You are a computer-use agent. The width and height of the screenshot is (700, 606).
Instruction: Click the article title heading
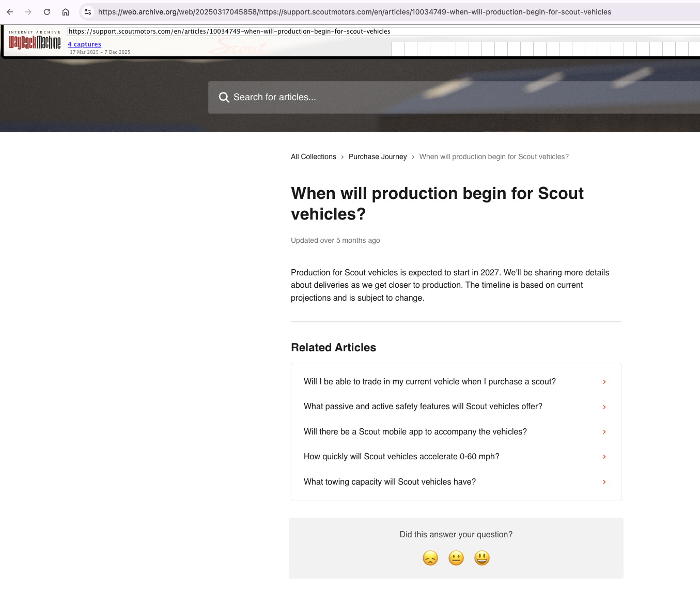pyautogui.click(x=437, y=204)
